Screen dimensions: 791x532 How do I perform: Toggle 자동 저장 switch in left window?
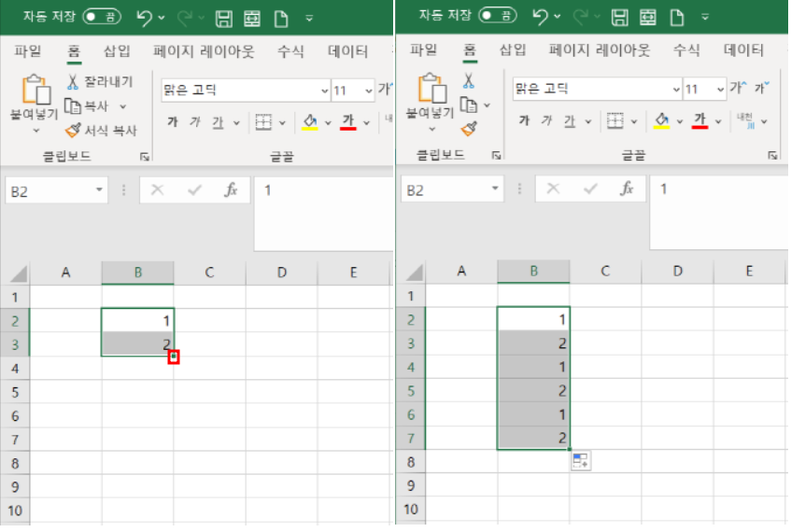coord(102,17)
